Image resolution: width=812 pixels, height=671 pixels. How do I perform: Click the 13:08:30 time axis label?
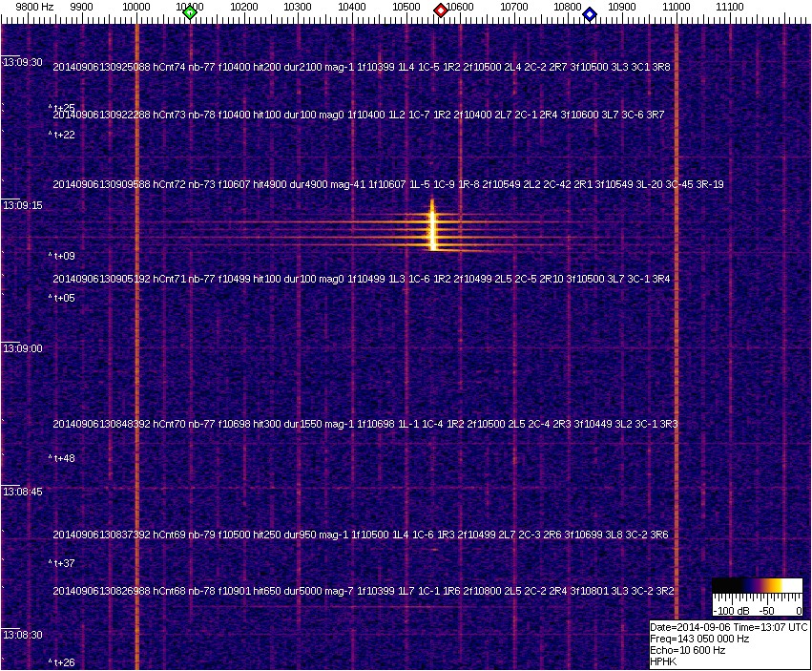(x=23, y=635)
